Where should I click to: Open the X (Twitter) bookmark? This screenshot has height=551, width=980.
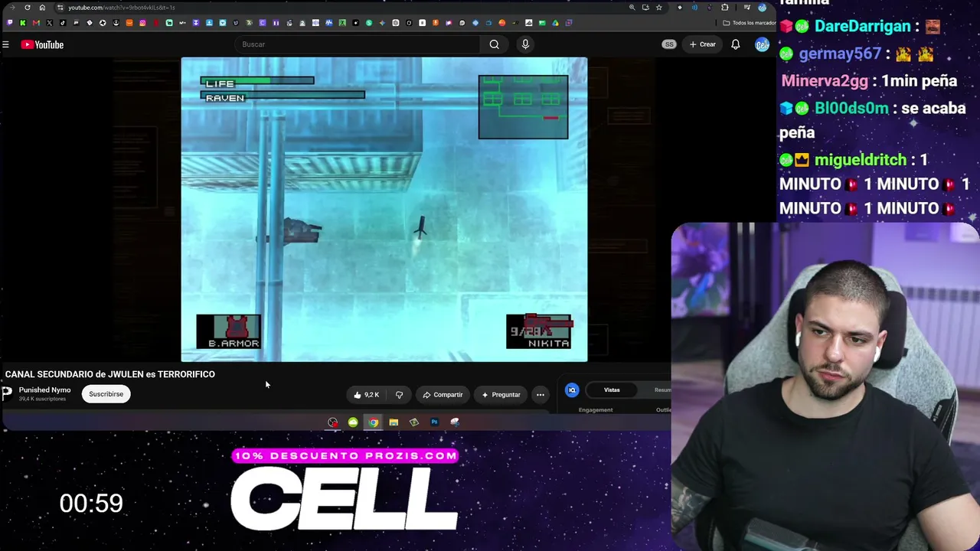click(49, 23)
